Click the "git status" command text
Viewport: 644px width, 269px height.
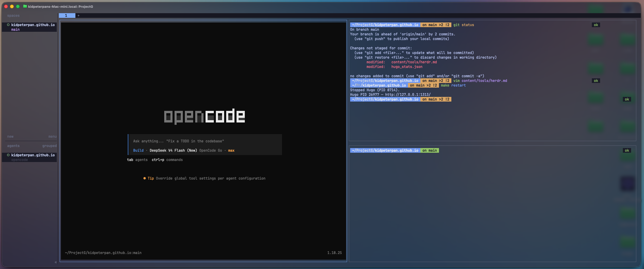464,25
